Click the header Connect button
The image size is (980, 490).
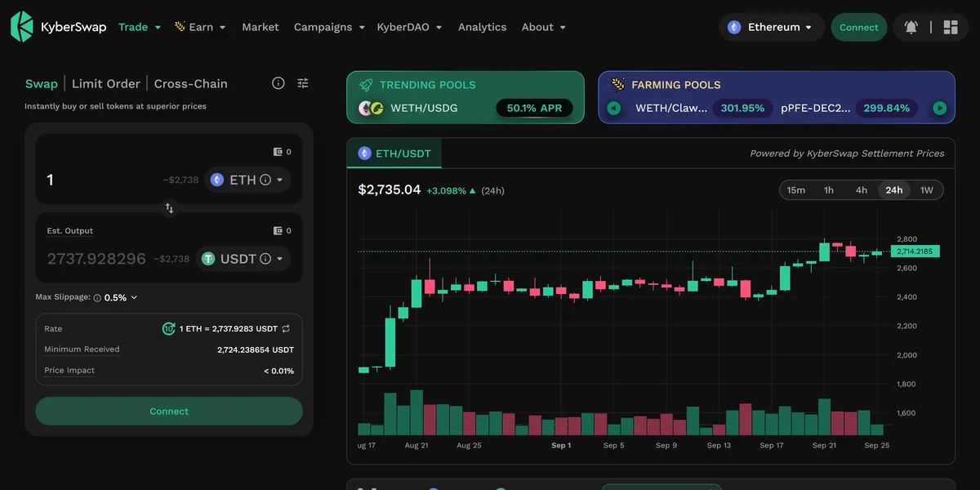click(859, 27)
